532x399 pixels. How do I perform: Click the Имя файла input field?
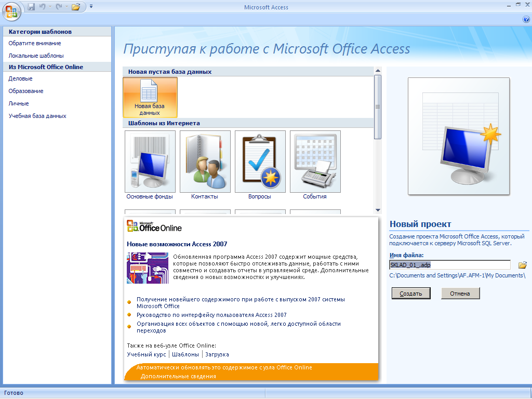pyautogui.click(x=449, y=265)
